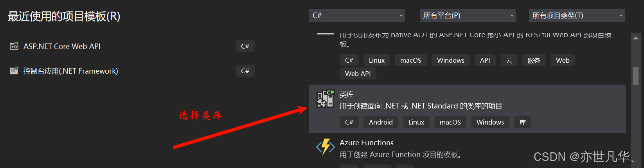The width and height of the screenshot is (644, 168).
Task: Click the Azure Functions lightning icon
Action: tap(325, 147)
